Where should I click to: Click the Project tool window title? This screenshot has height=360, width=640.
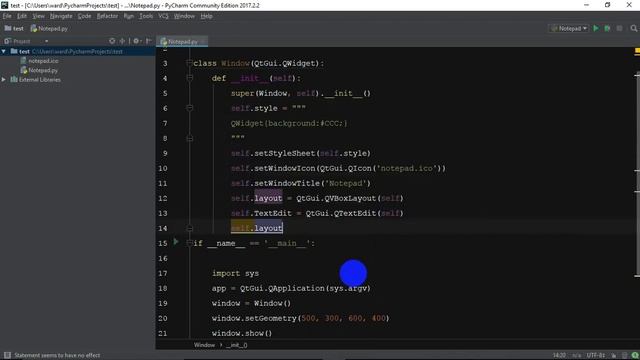[21, 41]
